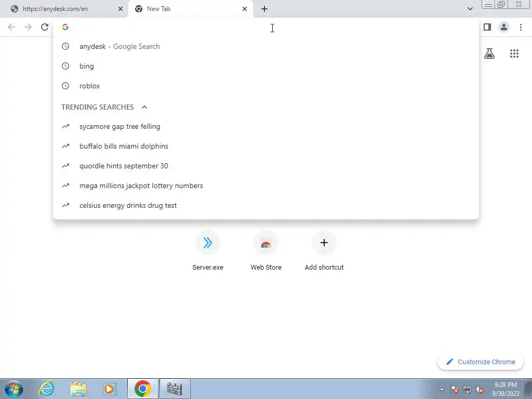Click the muted volume tray icon
532x399 pixels.
coord(480,389)
